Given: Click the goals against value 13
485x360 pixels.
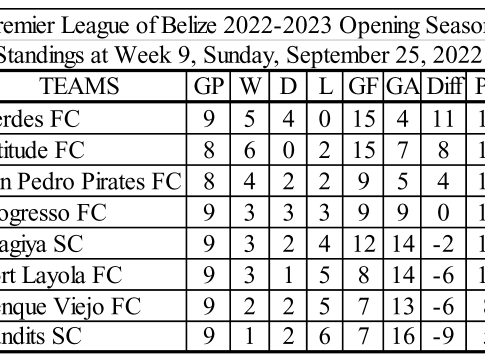Looking at the screenshot, I should [402, 306].
